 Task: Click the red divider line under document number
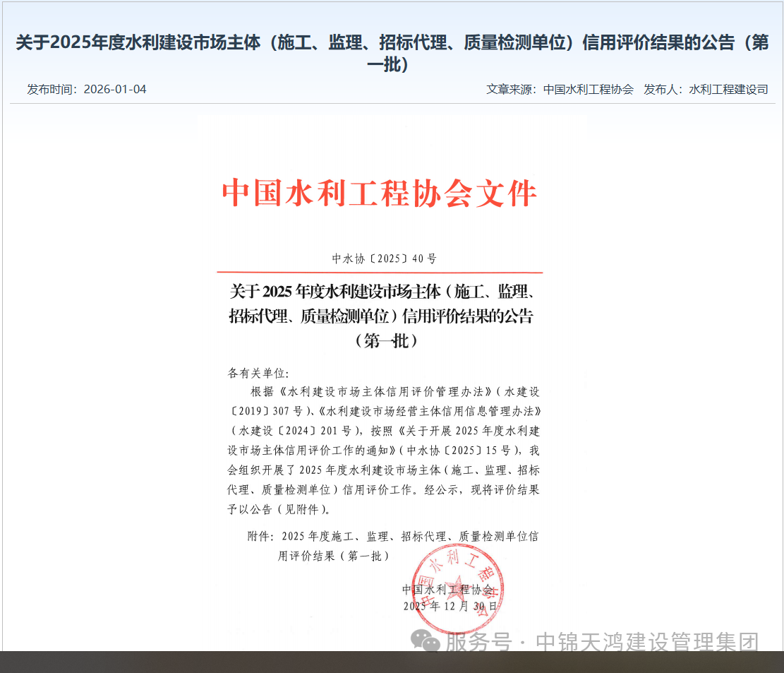pyautogui.click(x=380, y=272)
